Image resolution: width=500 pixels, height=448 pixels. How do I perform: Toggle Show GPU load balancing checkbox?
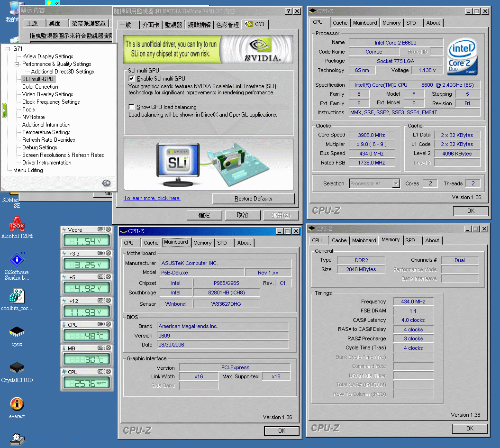click(x=131, y=107)
